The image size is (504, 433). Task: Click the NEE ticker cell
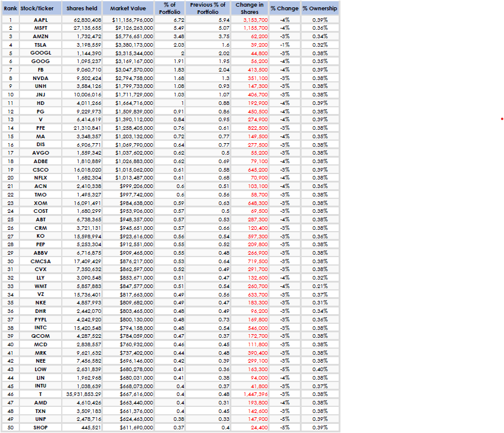tap(41, 361)
